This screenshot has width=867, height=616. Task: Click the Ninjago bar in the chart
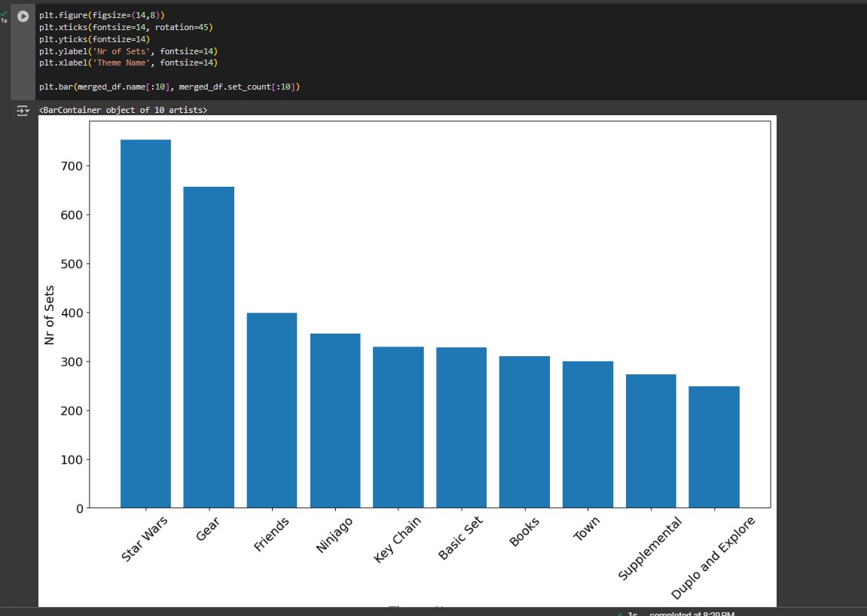click(x=335, y=421)
